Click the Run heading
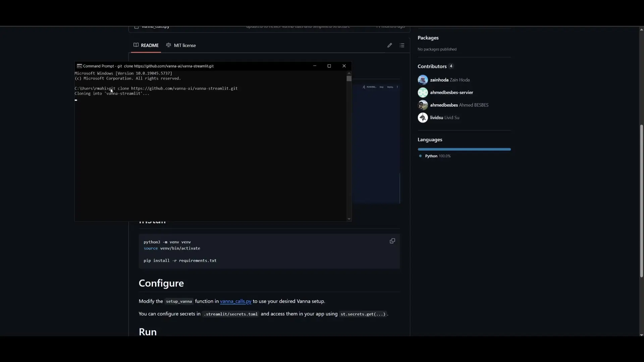This screenshot has height=362, width=644. point(148,331)
